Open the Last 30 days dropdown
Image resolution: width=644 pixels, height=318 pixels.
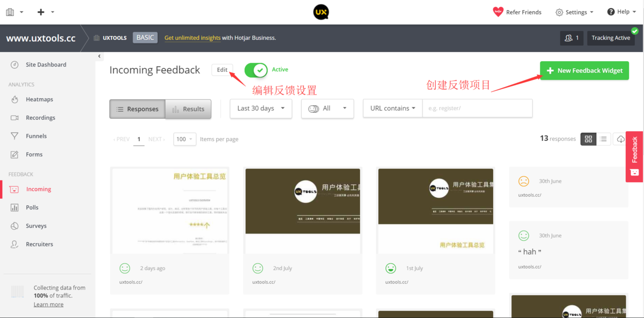pyautogui.click(x=261, y=109)
